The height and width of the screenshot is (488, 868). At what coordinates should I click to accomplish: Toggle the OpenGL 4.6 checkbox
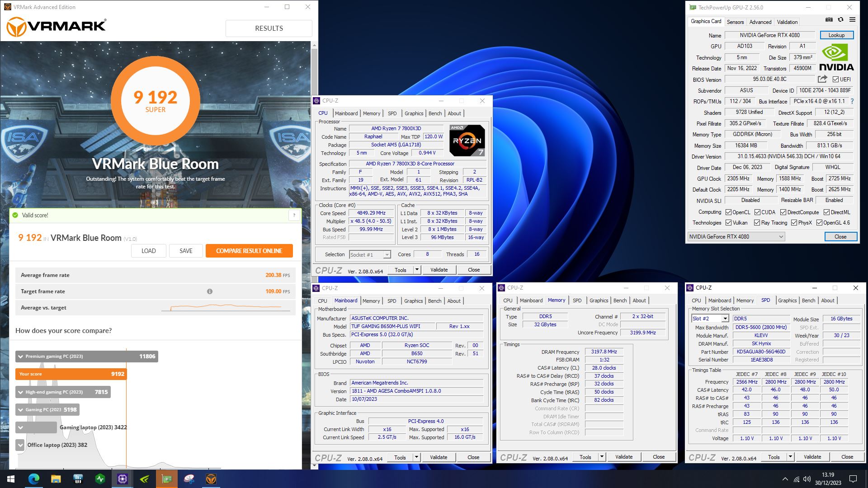pyautogui.click(x=819, y=223)
